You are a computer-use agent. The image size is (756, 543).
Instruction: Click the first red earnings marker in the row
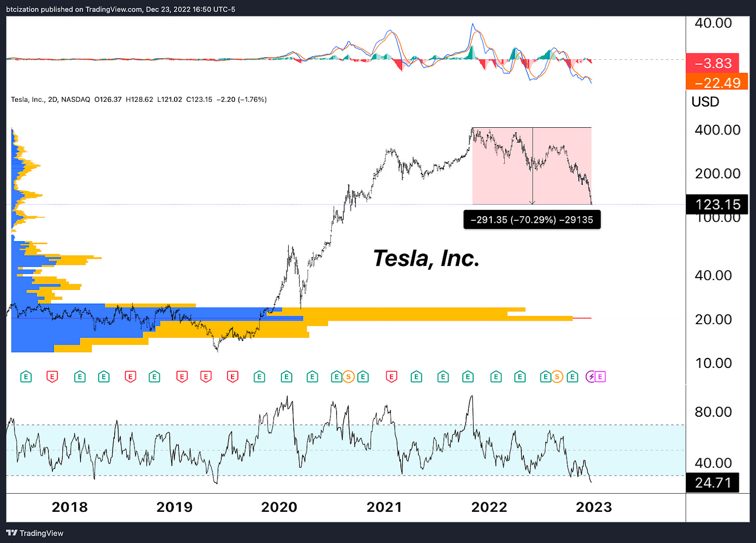coord(52,377)
